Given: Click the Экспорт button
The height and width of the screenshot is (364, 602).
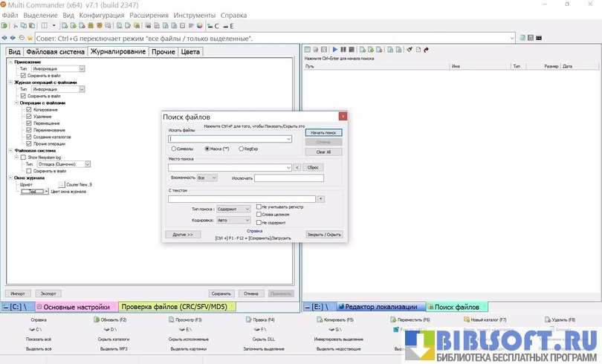Looking at the screenshot, I should (48, 293).
